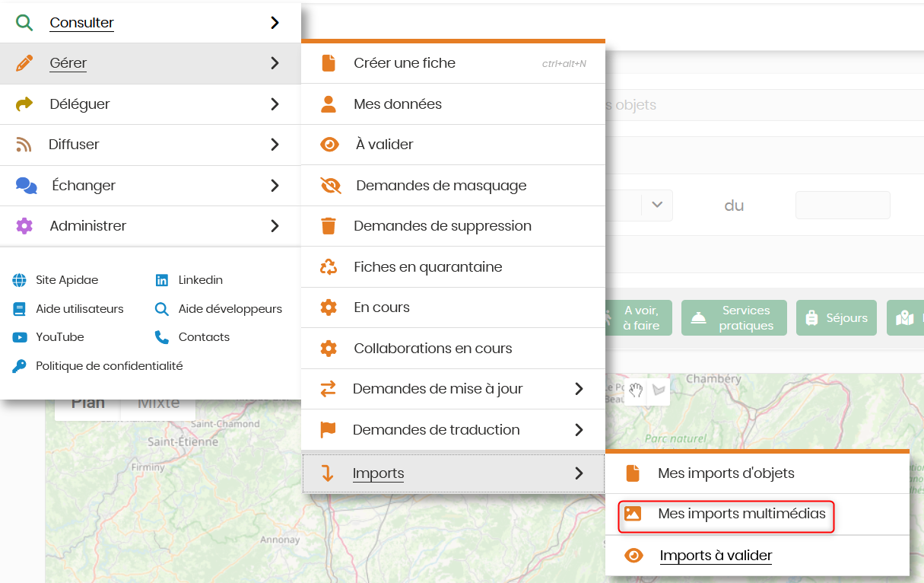Screen dimensions: 924x583
Task: Click the Créer une fiche document icon
Action: coord(329,63)
